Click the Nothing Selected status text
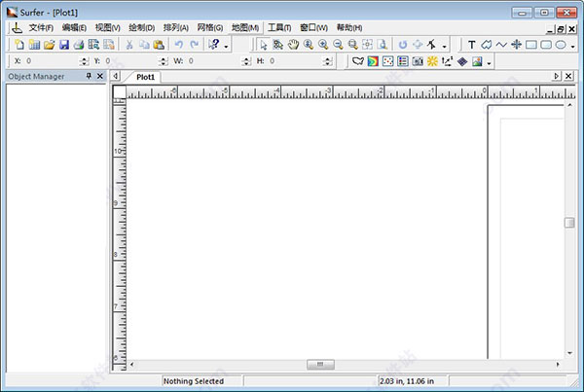The image size is (584, 392). click(194, 381)
